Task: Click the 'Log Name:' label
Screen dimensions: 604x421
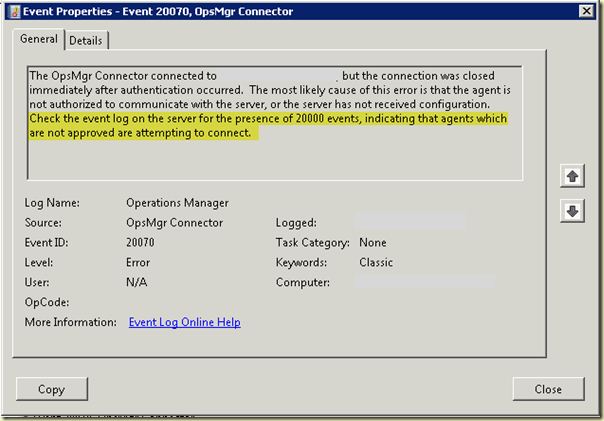Action: (x=52, y=203)
